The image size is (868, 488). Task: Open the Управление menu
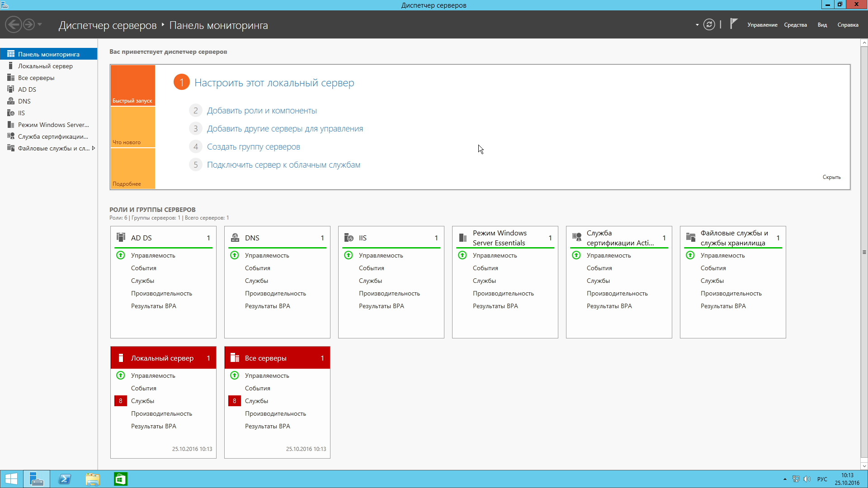pyautogui.click(x=762, y=25)
